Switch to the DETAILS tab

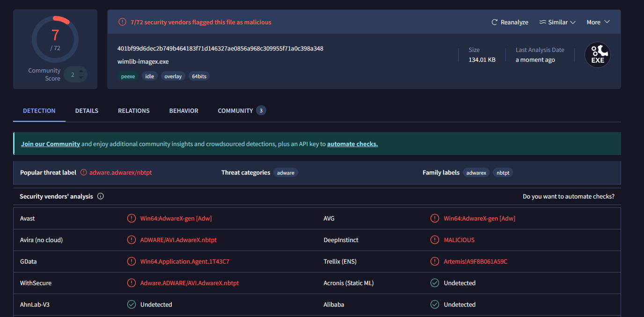[x=87, y=111]
